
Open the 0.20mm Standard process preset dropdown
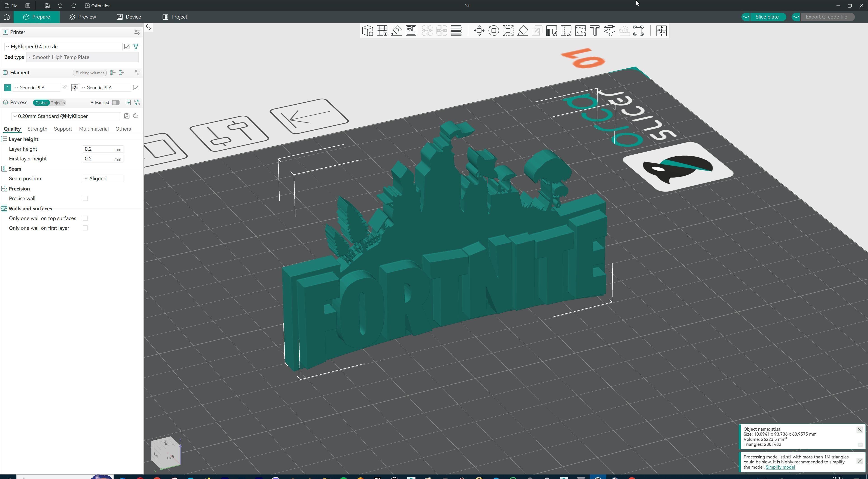[x=66, y=116]
